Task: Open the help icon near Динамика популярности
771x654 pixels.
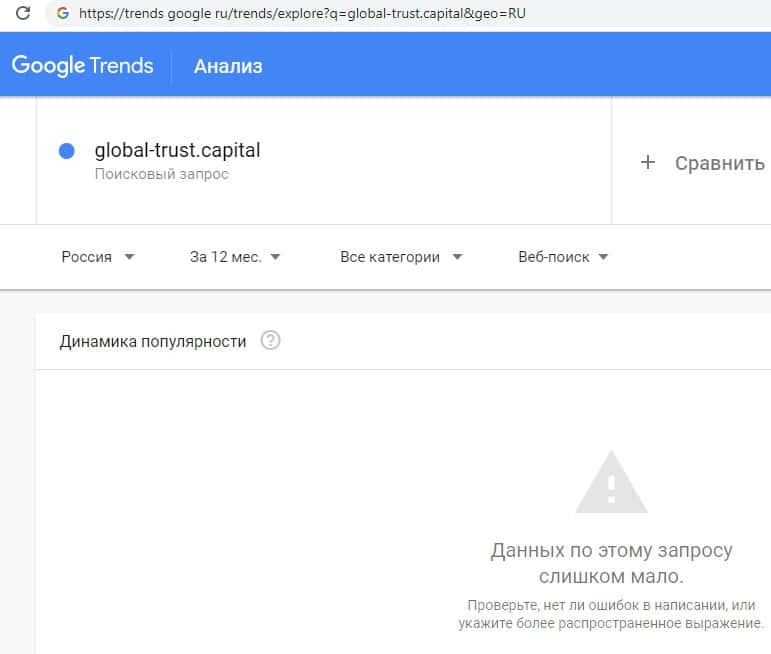Action: pyautogui.click(x=270, y=341)
